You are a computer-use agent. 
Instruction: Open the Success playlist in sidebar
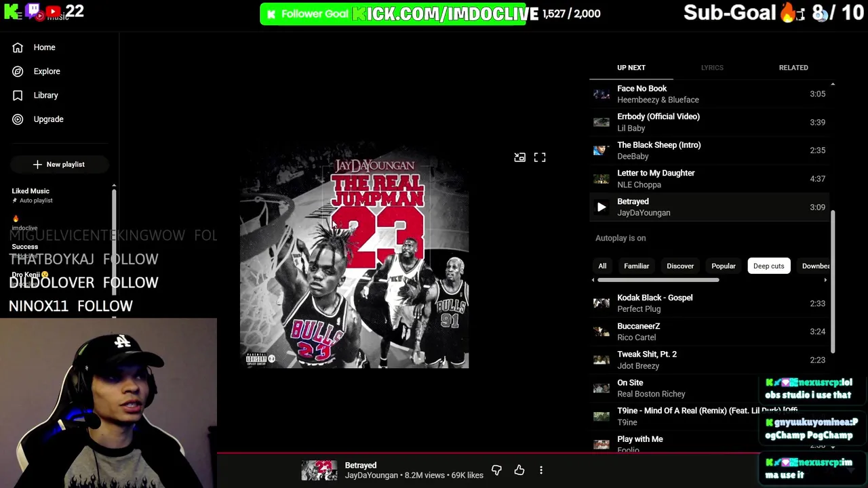tap(25, 247)
